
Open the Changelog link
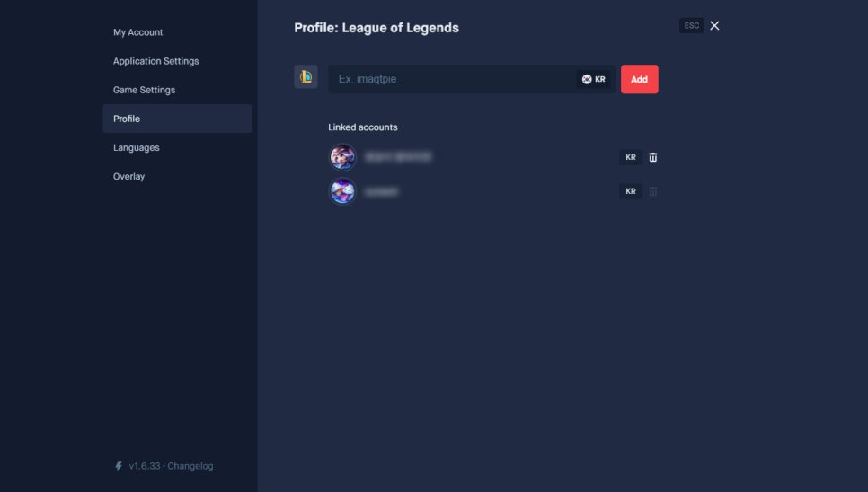click(x=190, y=466)
